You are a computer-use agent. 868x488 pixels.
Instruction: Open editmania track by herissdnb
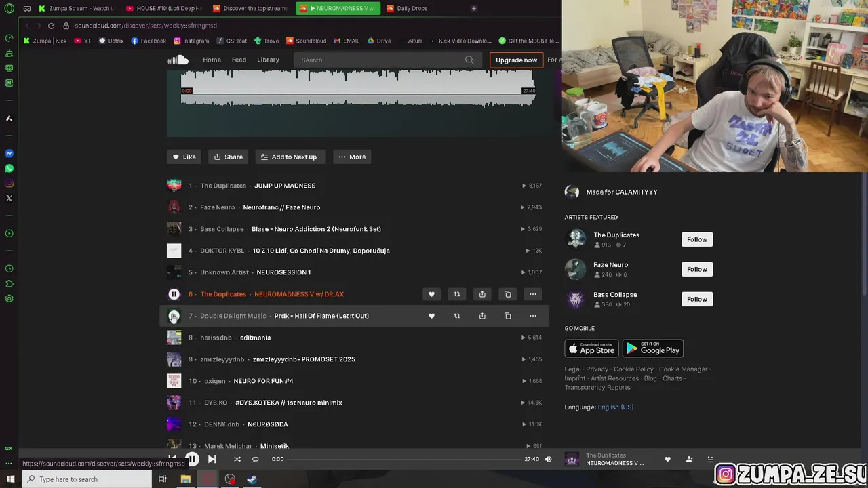[x=255, y=338]
